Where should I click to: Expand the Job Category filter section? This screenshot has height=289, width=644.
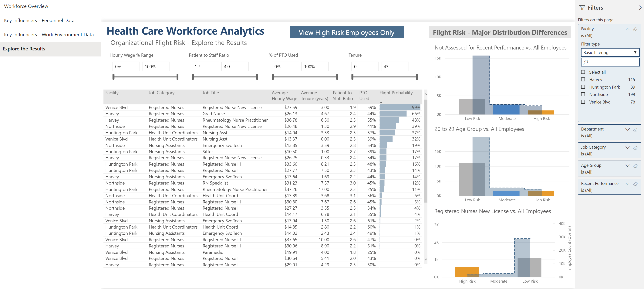click(626, 147)
